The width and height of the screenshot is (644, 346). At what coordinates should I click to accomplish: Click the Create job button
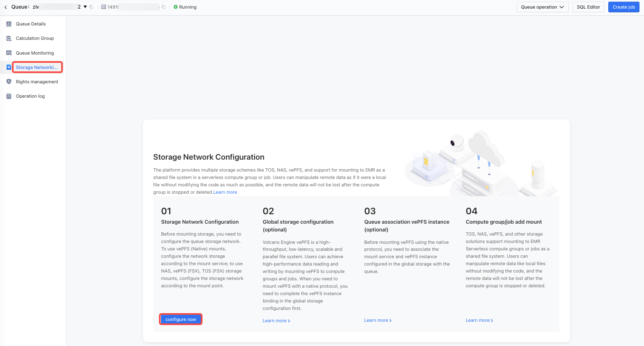point(623,7)
